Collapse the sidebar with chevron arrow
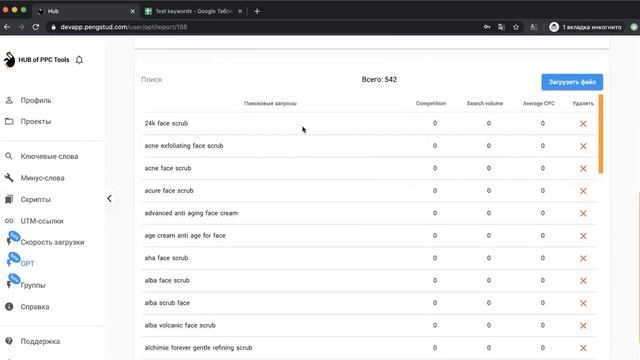 (x=109, y=198)
